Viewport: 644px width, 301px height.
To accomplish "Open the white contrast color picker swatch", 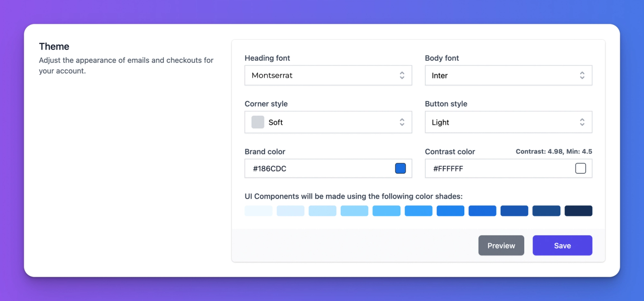I will [581, 168].
